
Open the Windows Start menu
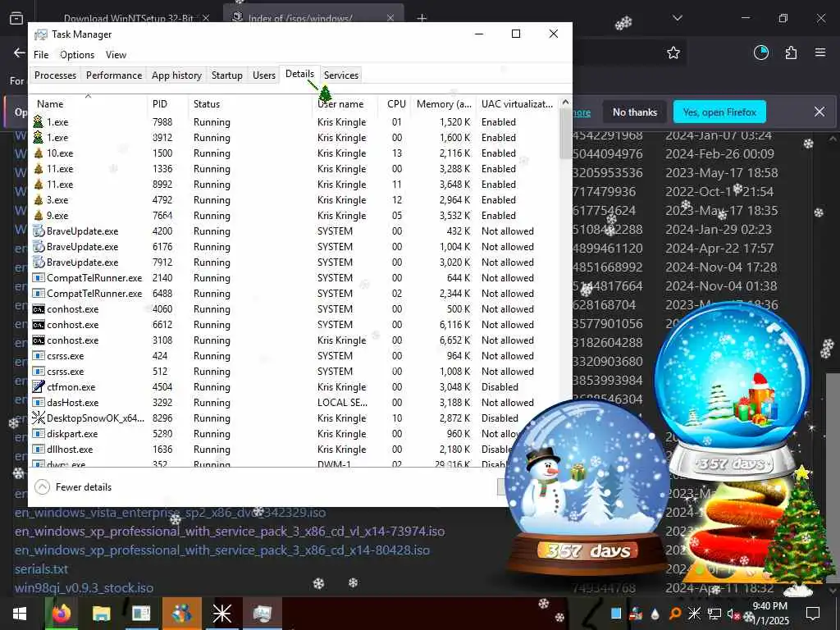click(x=20, y=614)
